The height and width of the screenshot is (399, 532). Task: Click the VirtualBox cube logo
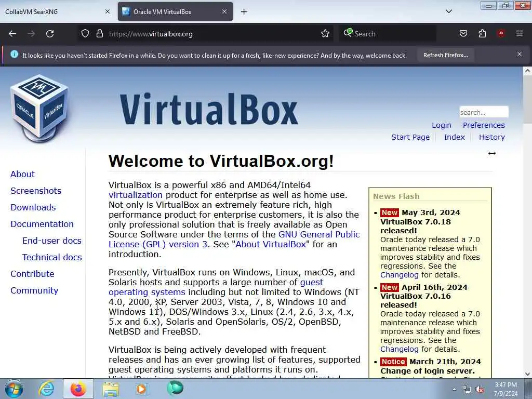tap(39, 108)
